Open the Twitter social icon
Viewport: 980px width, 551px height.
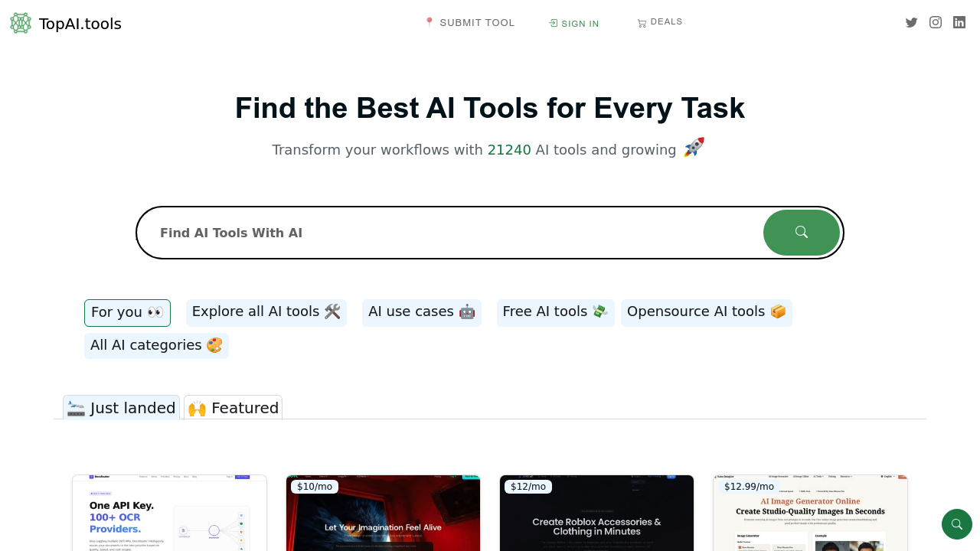click(x=911, y=22)
